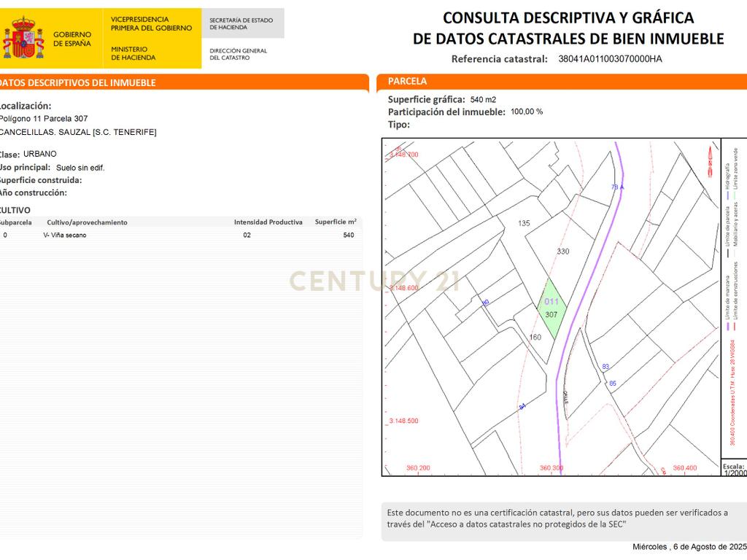
Task: Click the Escala 1/2000 scale label
Action: [734, 470]
